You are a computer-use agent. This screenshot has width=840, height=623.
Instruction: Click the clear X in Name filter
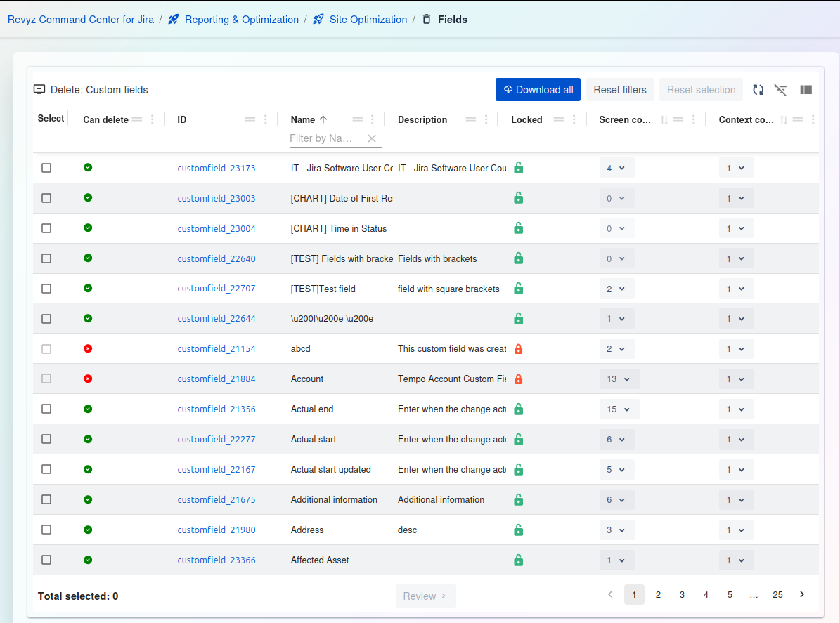[373, 138]
